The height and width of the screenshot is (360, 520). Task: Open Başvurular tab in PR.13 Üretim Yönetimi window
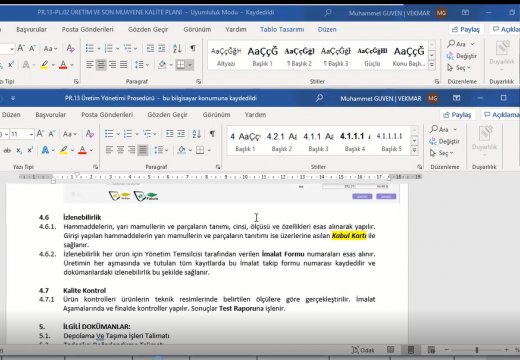pos(51,115)
